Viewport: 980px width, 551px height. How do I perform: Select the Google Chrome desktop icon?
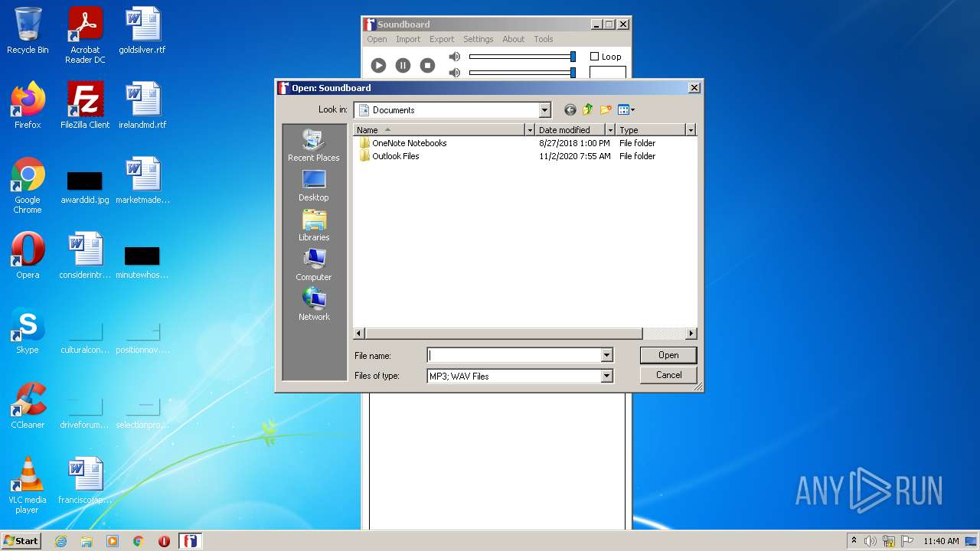[x=28, y=185]
